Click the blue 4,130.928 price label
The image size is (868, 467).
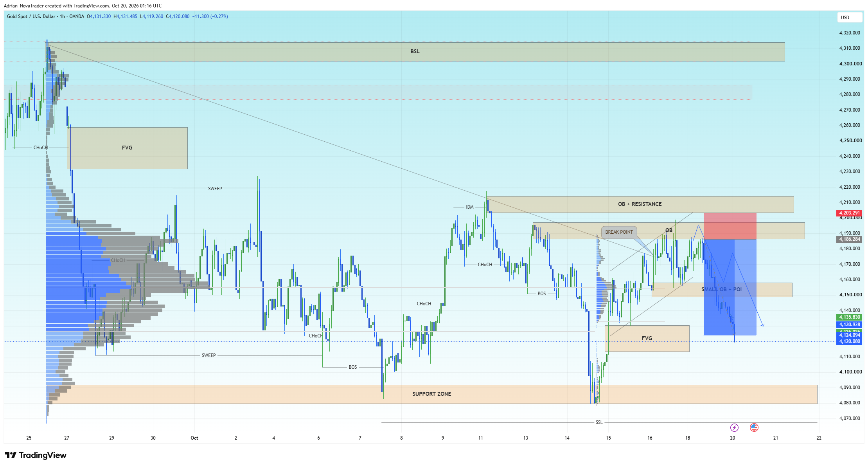pos(849,325)
